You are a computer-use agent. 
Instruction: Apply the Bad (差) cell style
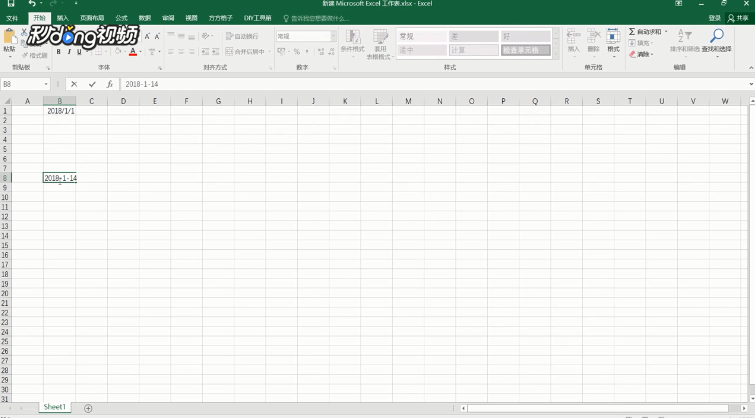tap(474, 36)
